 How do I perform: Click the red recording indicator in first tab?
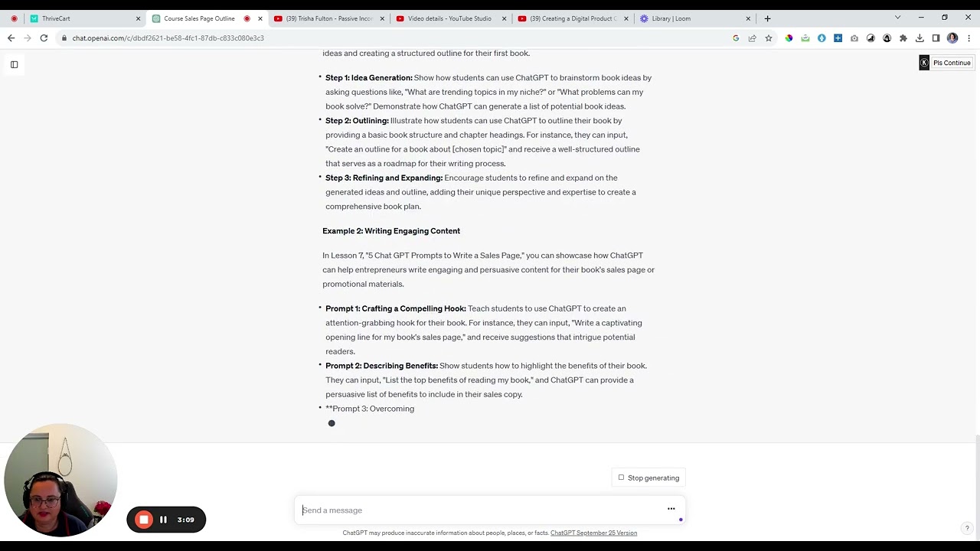(x=14, y=18)
